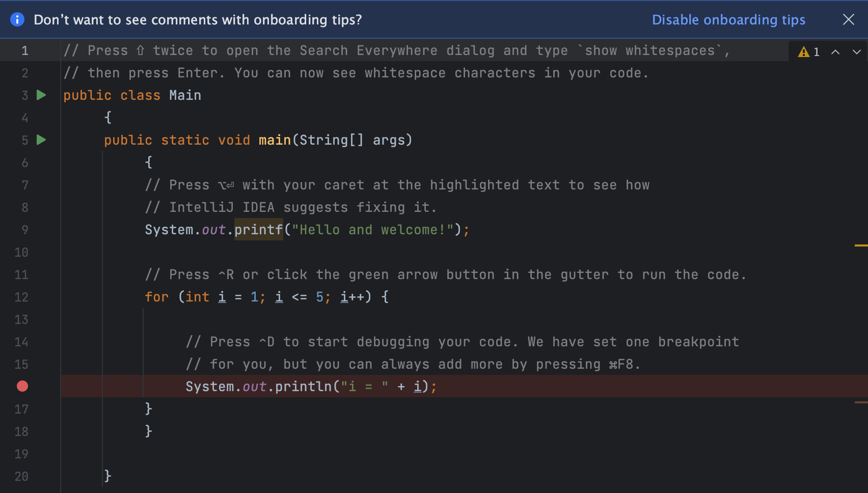Click the blue info icon in the banner
Image resolution: width=868 pixels, height=493 pixels.
pos(17,20)
